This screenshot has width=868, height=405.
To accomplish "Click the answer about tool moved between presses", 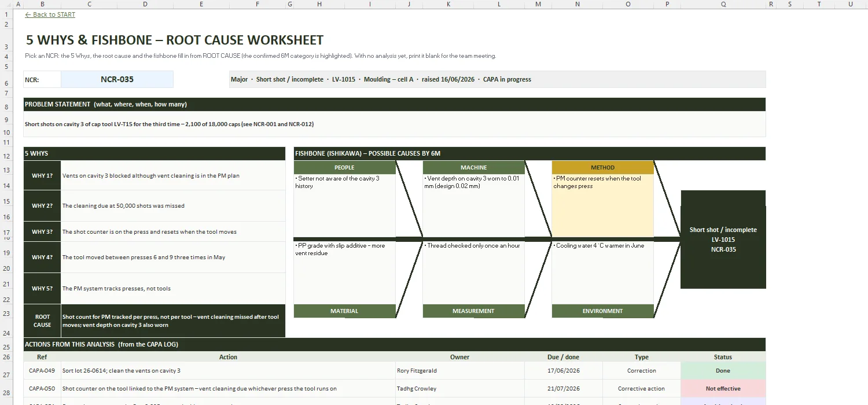I will (173, 257).
